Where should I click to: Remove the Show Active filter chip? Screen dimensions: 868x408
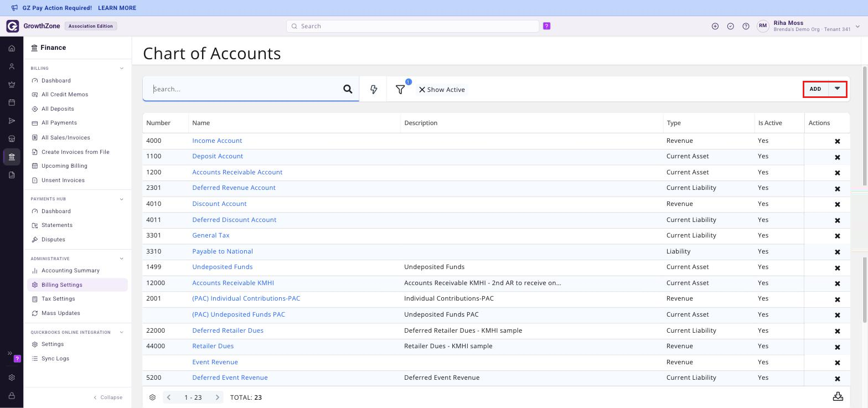pos(422,90)
